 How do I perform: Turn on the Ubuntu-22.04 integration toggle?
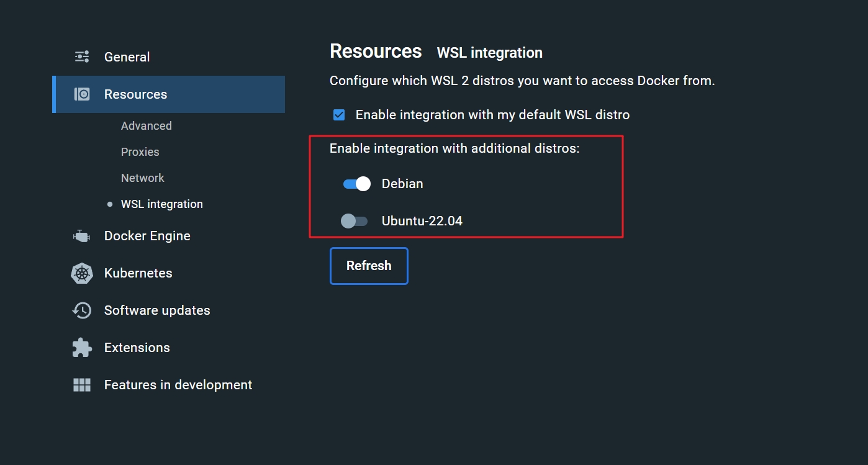[x=355, y=221]
